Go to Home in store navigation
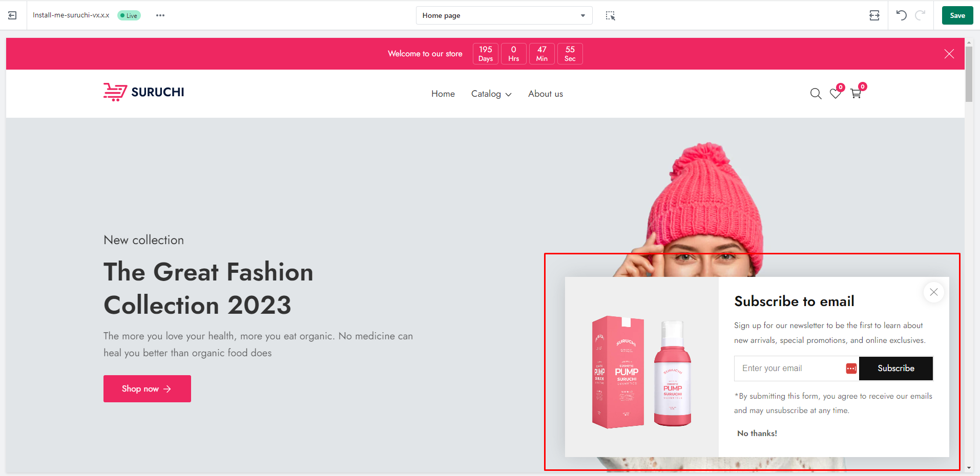 [443, 94]
